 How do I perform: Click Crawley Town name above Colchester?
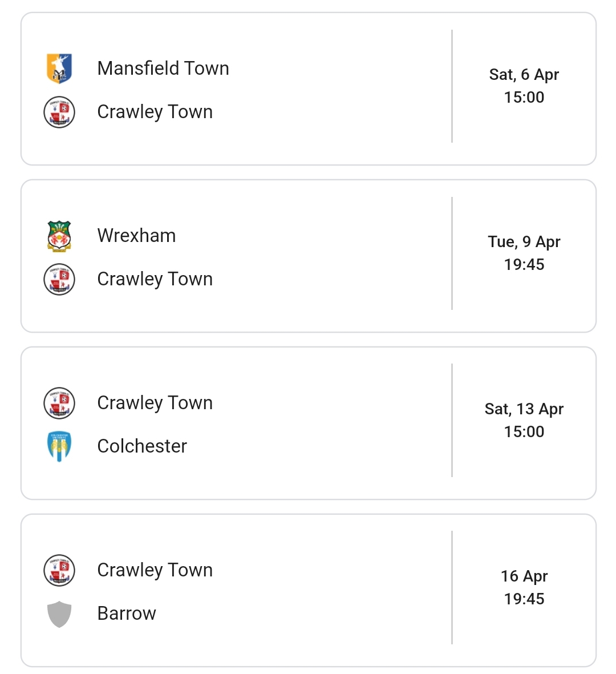coord(155,403)
